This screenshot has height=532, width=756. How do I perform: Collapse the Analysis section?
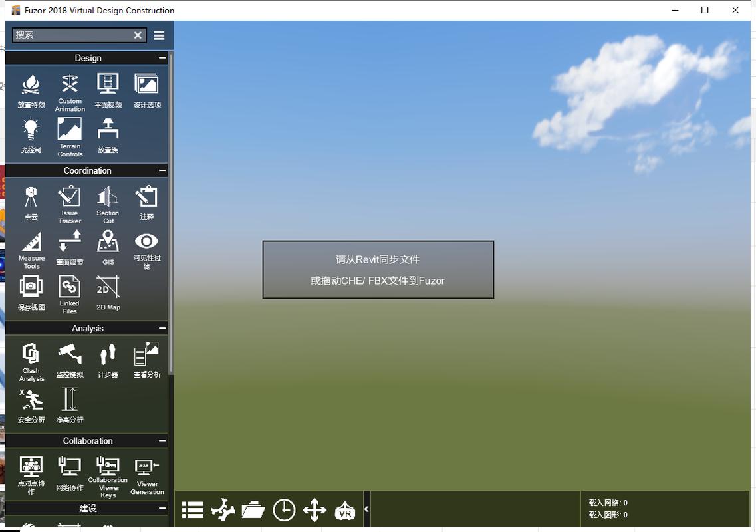pos(162,328)
